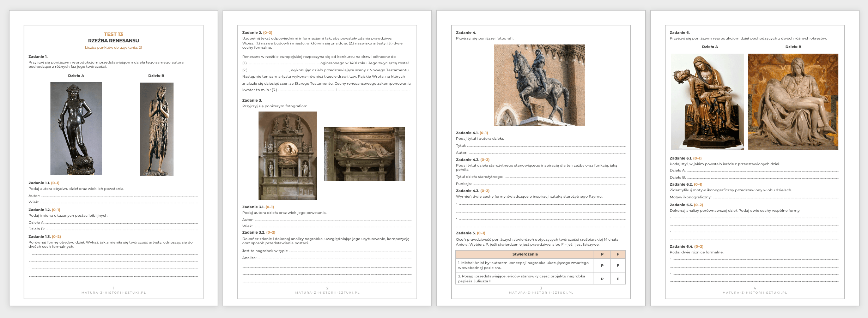Select the 'Zadanie 6.' heading

click(680, 33)
